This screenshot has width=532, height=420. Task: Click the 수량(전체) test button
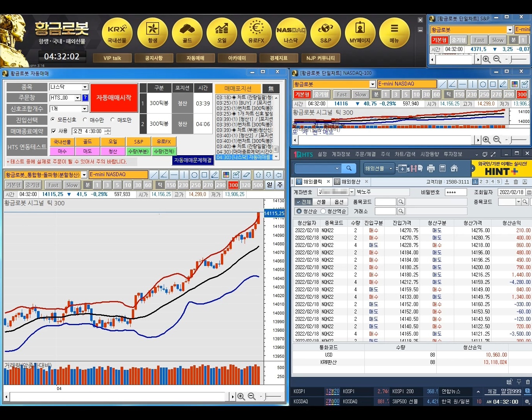pos(164,151)
